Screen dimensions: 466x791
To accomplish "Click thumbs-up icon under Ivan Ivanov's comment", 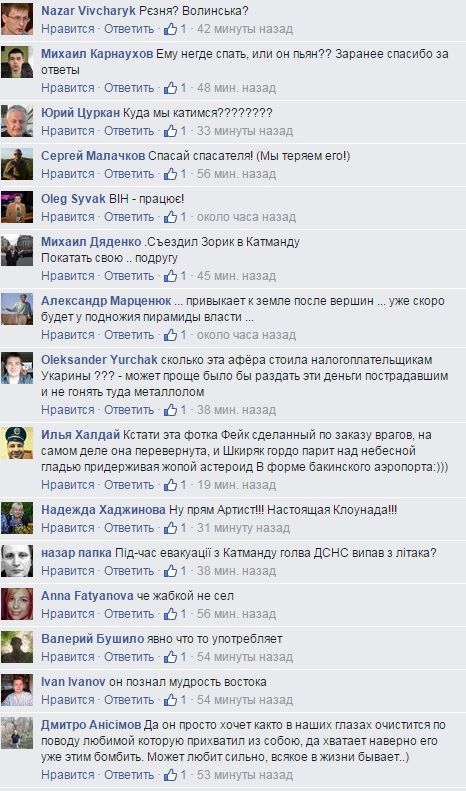I will pos(170,700).
